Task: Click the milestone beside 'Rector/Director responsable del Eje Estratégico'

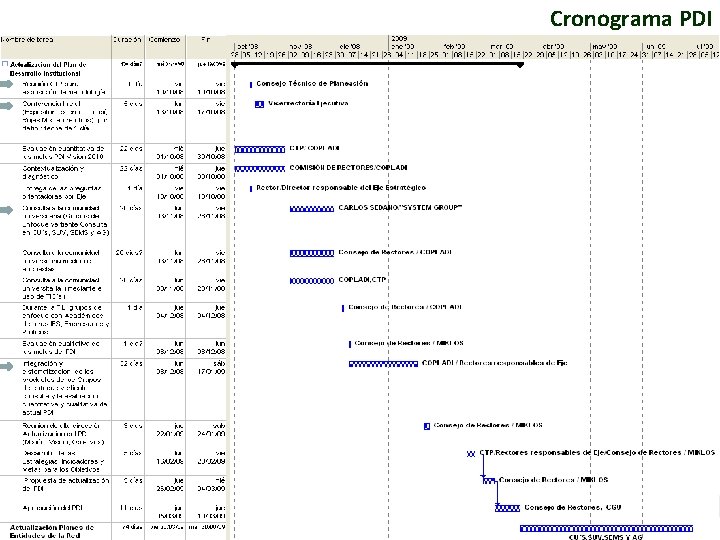Action: coord(251,189)
